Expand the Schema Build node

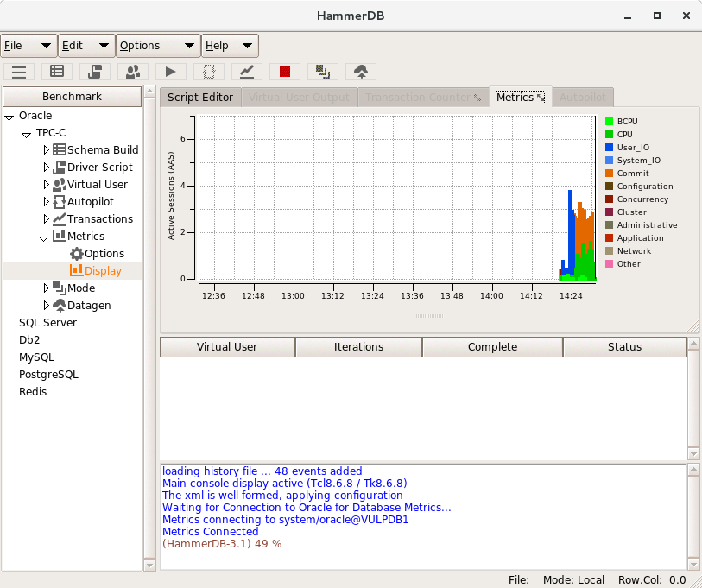(46, 149)
